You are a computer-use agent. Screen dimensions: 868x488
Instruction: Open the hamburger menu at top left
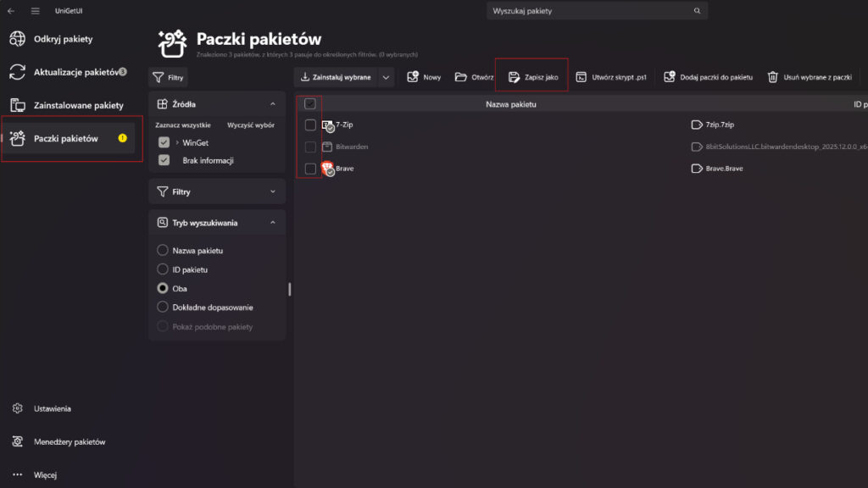coord(35,10)
